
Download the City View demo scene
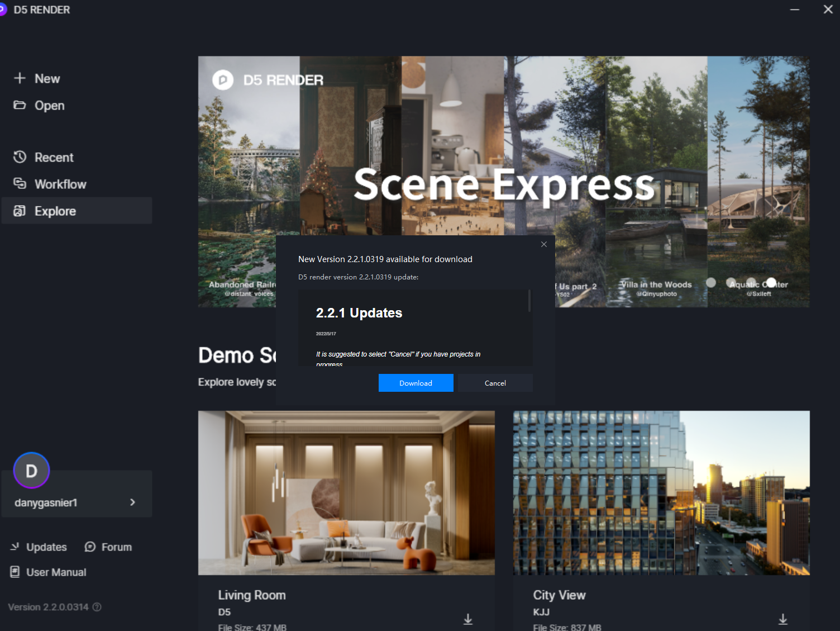click(x=783, y=619)
